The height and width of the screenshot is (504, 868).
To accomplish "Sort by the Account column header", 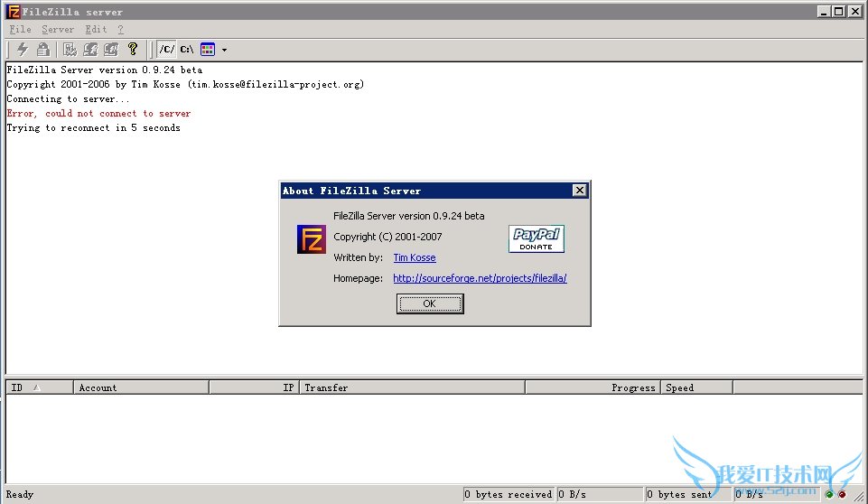I will tap(141, 387).
